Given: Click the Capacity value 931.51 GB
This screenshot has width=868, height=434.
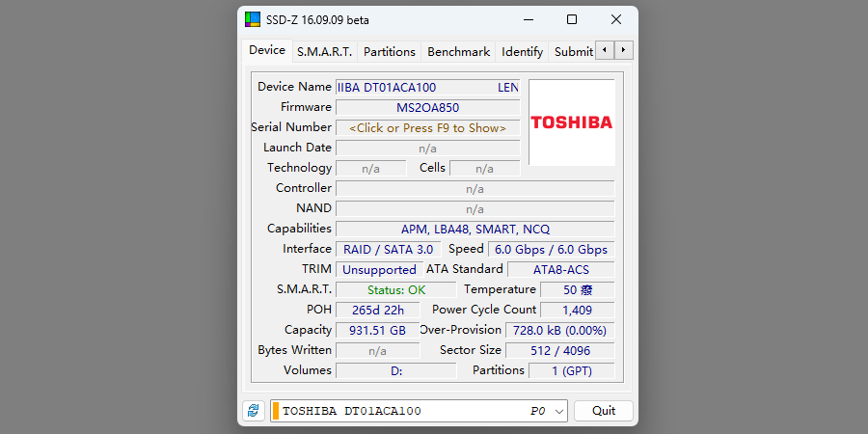Looking at the screenshot, I should click(x=377, y=331).
